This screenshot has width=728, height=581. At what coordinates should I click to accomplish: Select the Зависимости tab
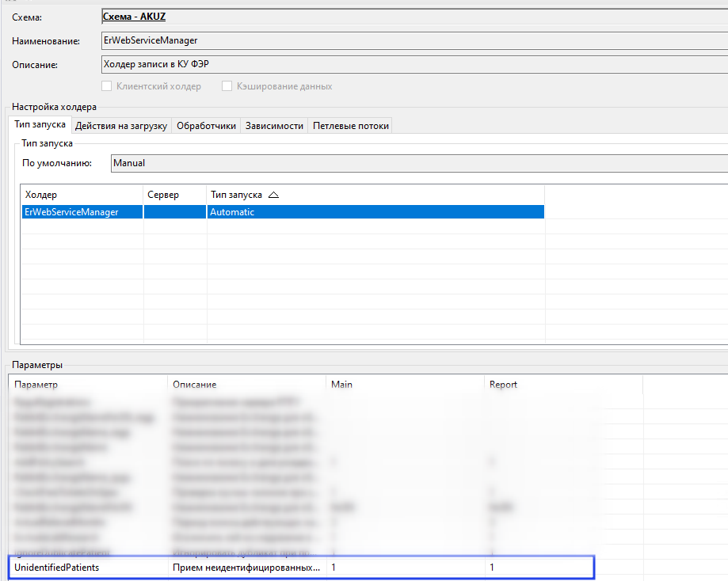[274, 126]
